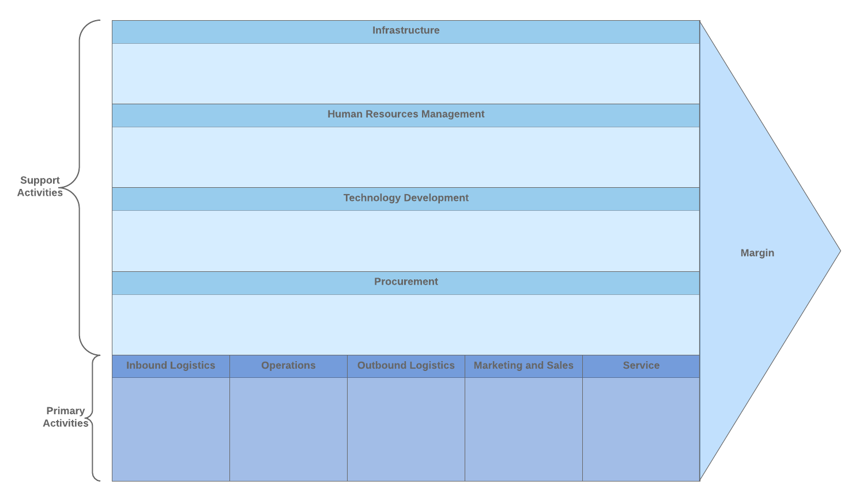863x504 pixels.
Task: Select the Primary Activities curly brace
Action: pyautogui.click(x=94, y=416)
